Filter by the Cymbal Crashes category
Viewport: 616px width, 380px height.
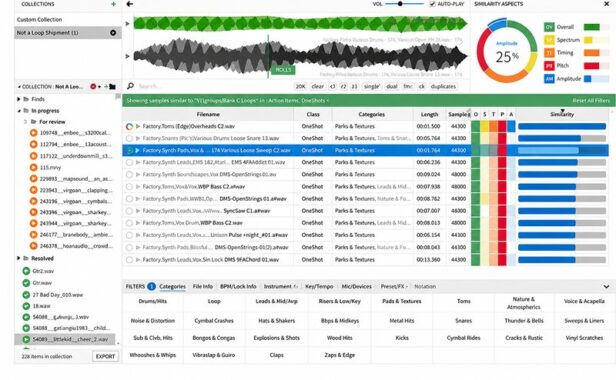[214, 321]
